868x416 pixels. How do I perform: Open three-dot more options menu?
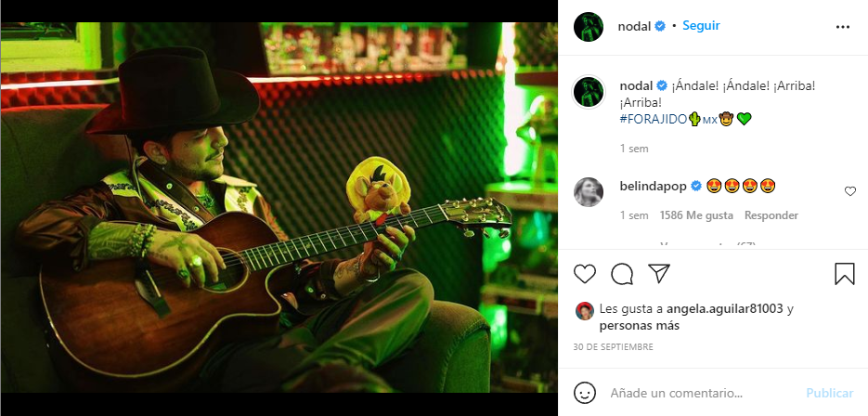point(843,27)
